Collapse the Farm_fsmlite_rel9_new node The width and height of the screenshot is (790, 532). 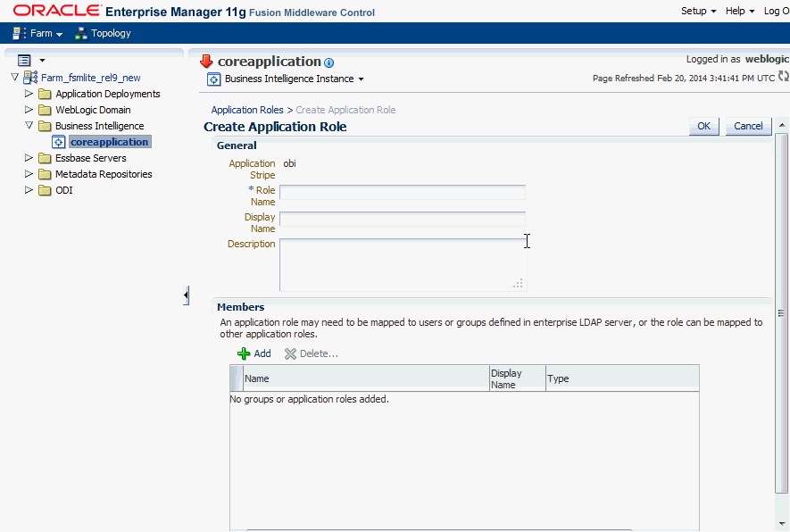click(x=14, y=77)
